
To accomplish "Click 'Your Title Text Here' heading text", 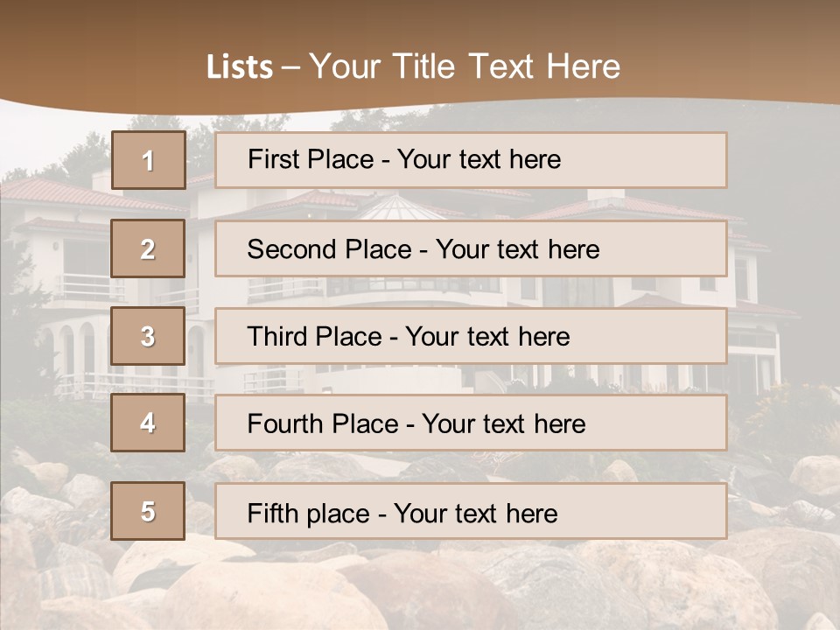I will [464, 66].
